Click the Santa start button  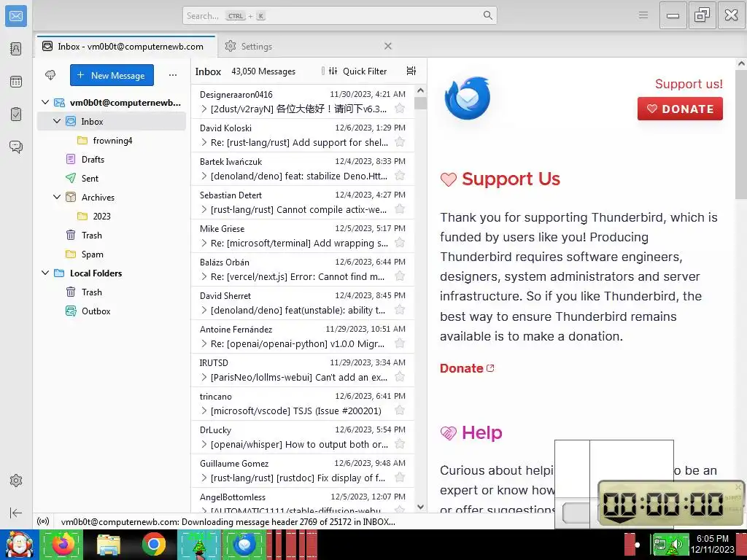pos(18,544)
